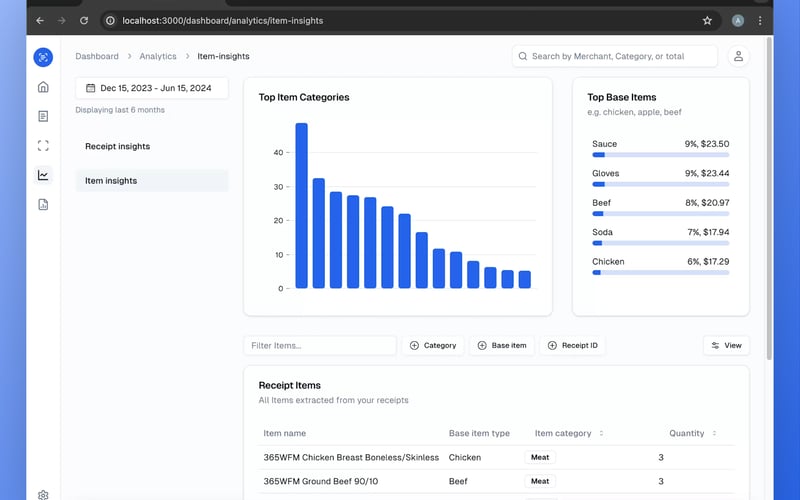Select the analytics chart icon in sidebar

point(43,175)
